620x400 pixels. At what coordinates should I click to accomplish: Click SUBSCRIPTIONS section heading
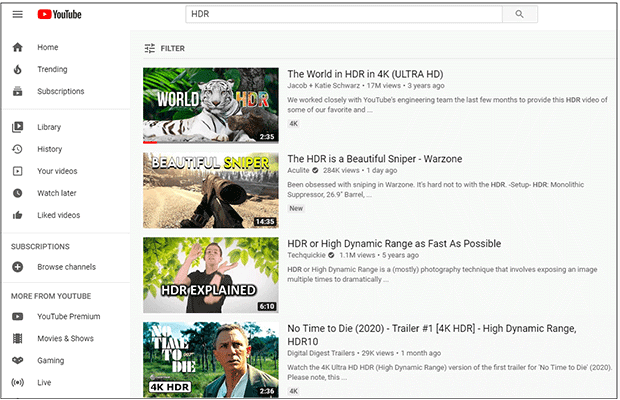pyautogui.click(x=40, y=247)
